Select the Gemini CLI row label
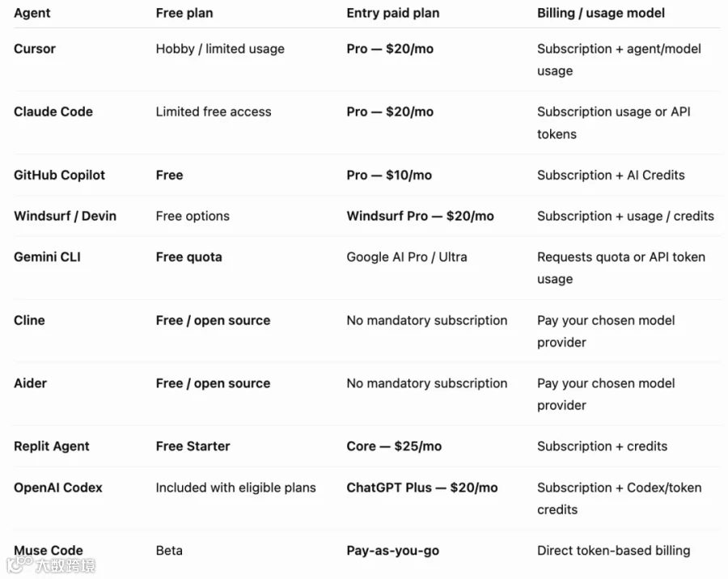Screen dimensions: 728x579 coord(48,257)
